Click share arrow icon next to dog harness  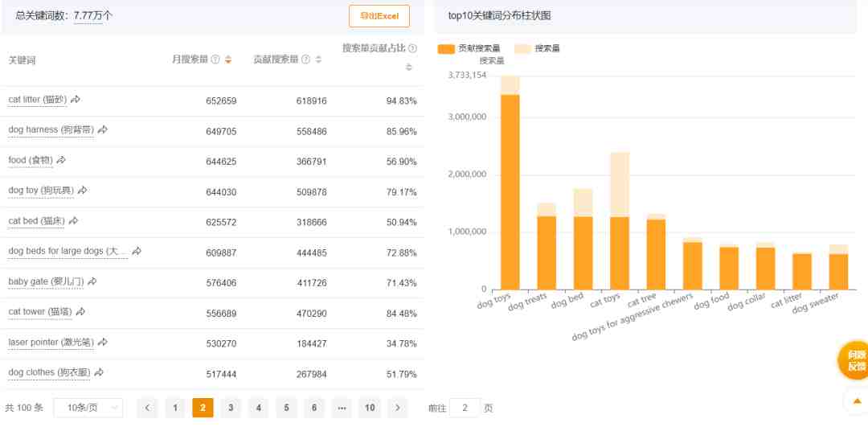103,129
